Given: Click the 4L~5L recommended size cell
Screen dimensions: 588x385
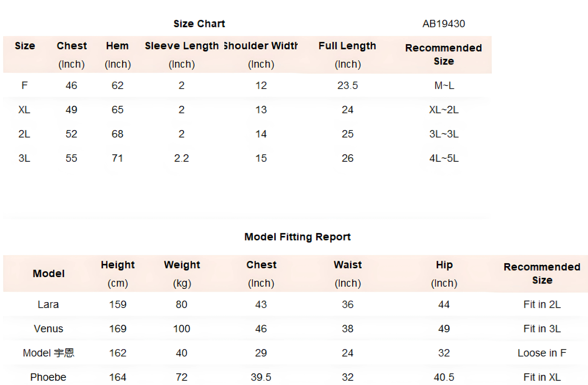Looking at the screenshot, I should pyautogui.click(x=444, y=158).
